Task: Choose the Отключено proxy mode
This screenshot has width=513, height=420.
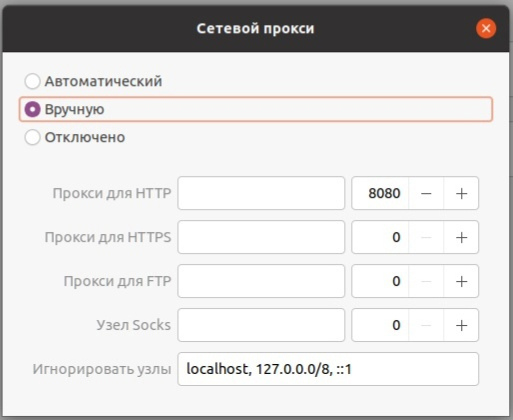Action: [75, 137]
